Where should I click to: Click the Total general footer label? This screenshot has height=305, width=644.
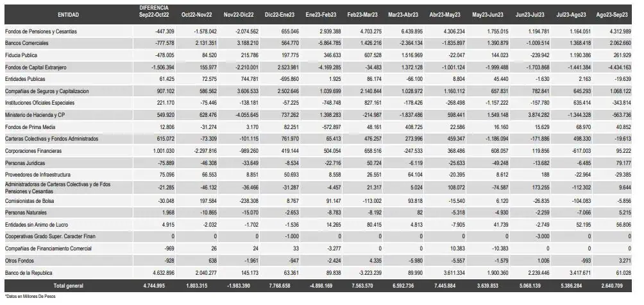pyautogui.click(x=68, y=286)
